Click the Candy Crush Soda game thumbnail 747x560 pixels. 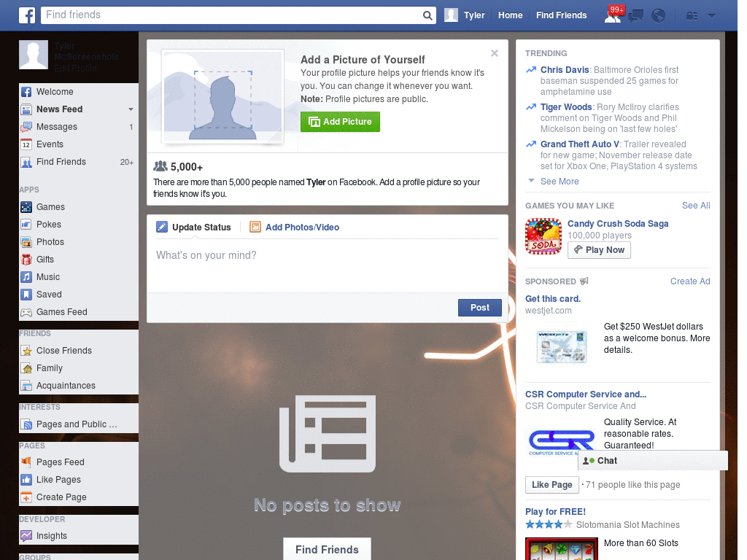coord(543,236)
